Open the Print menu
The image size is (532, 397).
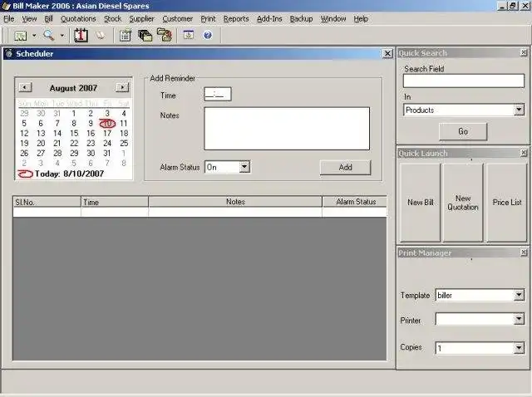208,19
